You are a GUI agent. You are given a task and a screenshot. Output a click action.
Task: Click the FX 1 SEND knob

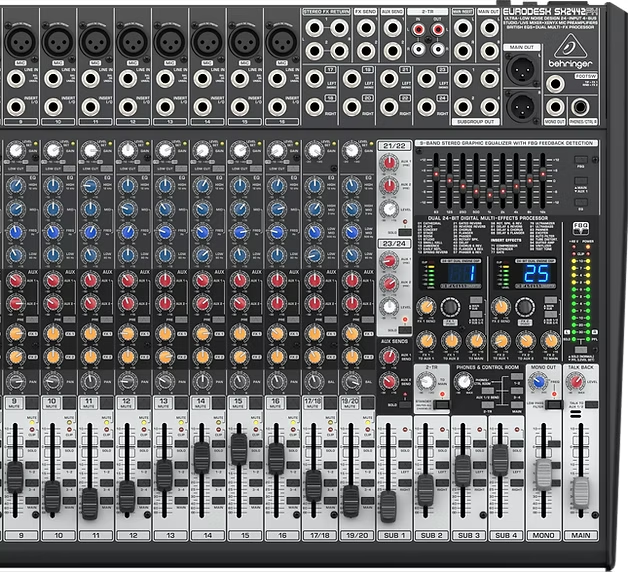click(426, 307)
